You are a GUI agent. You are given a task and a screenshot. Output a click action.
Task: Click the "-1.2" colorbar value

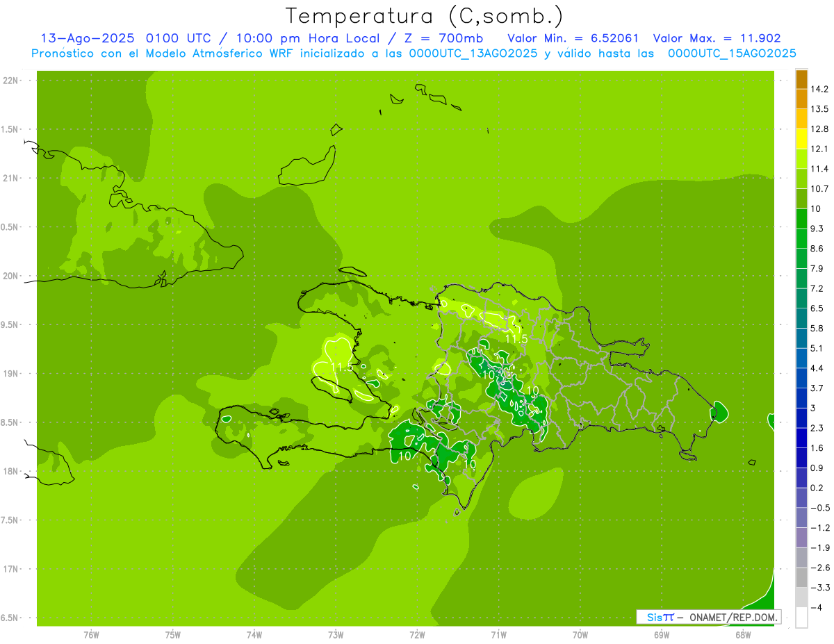[x=819, y=528]
